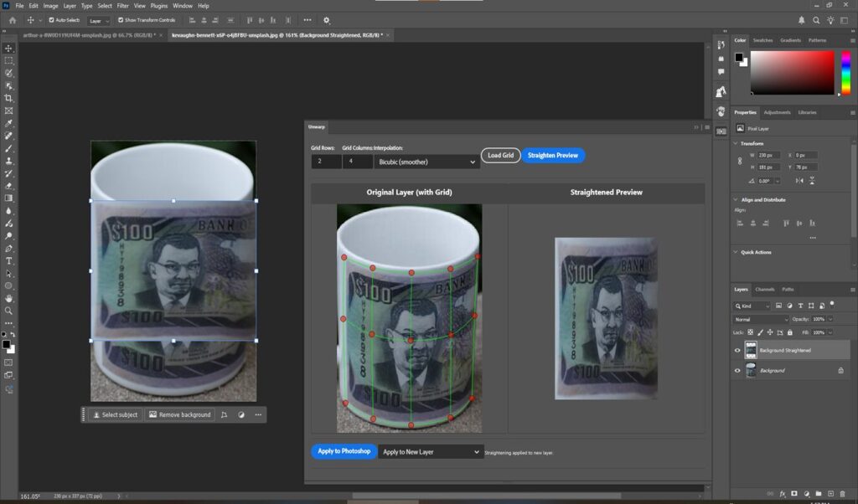
Task: Select the Gradient tool
Action: tap(8, 198)
